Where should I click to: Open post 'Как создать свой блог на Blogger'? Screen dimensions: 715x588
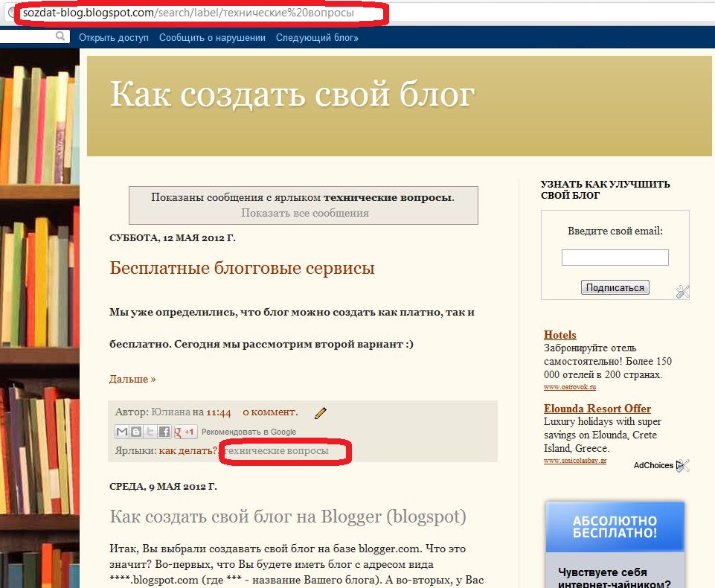pos(288,517)
